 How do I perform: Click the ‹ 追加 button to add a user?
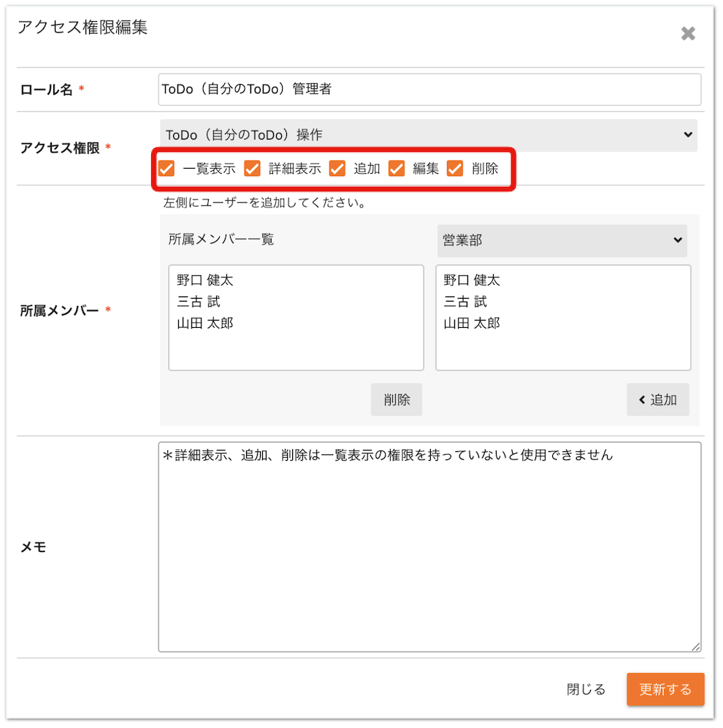(x=657, y=399)
